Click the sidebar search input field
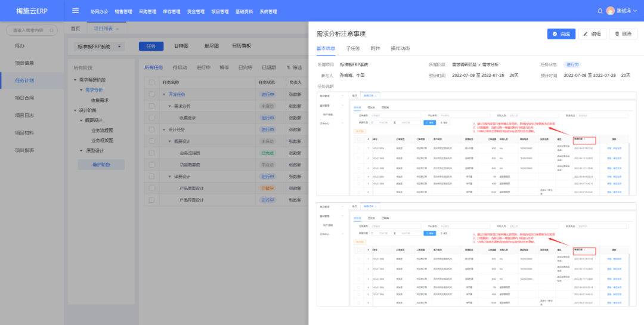644x325 pixels. 32,30
